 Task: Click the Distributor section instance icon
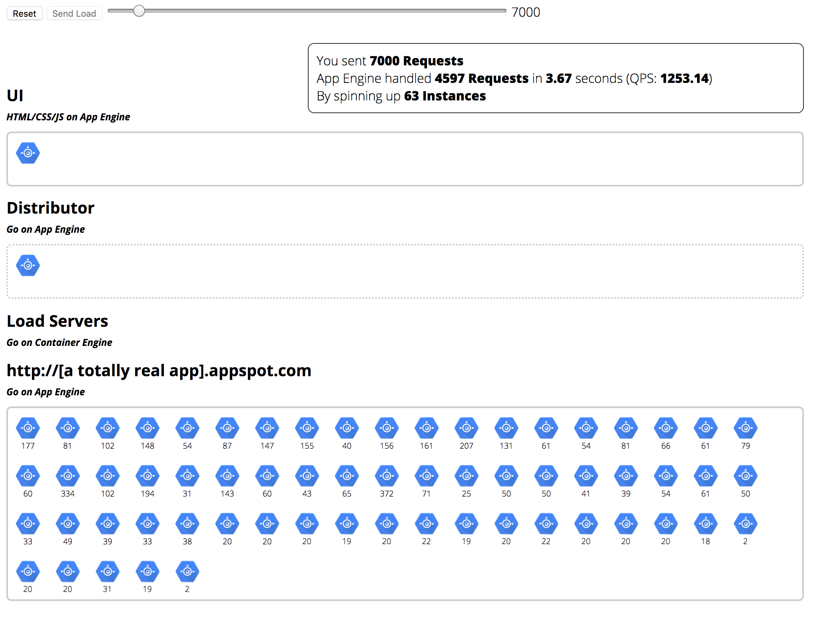[x=28, y=265]
